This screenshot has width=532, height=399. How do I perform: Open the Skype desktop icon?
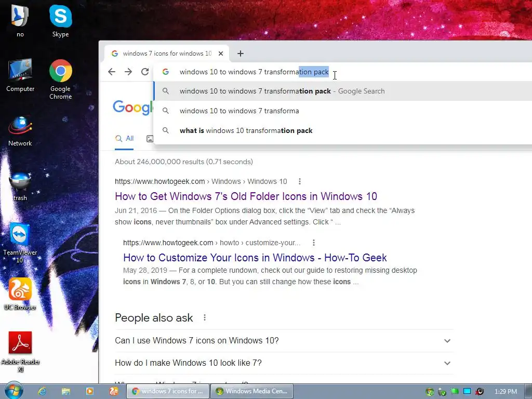[60, 20]
